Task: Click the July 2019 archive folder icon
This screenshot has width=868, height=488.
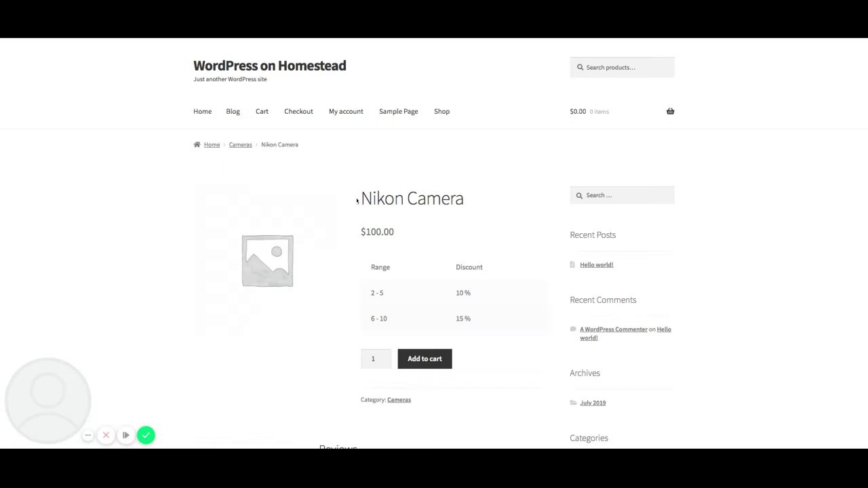Action: coord(574,403)
